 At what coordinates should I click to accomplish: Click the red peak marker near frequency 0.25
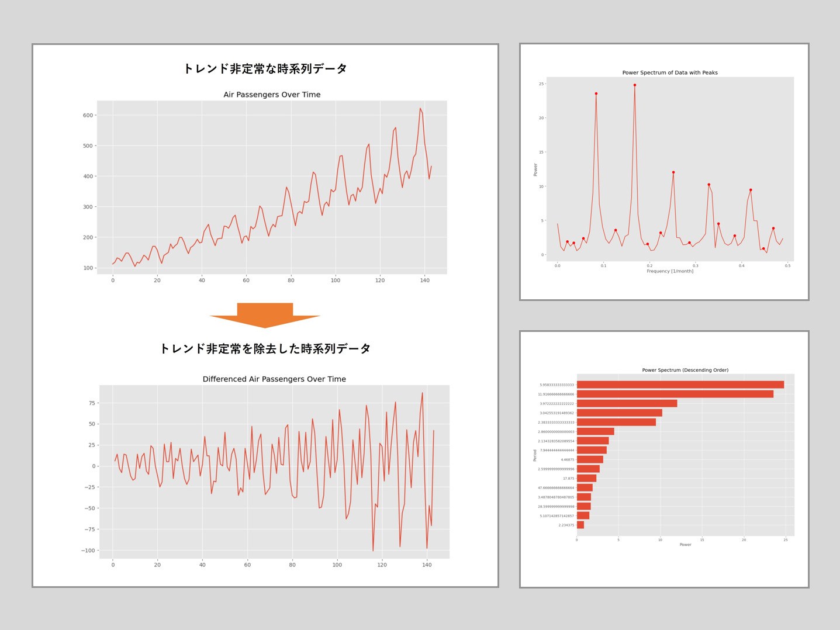[x=673, y=172]
